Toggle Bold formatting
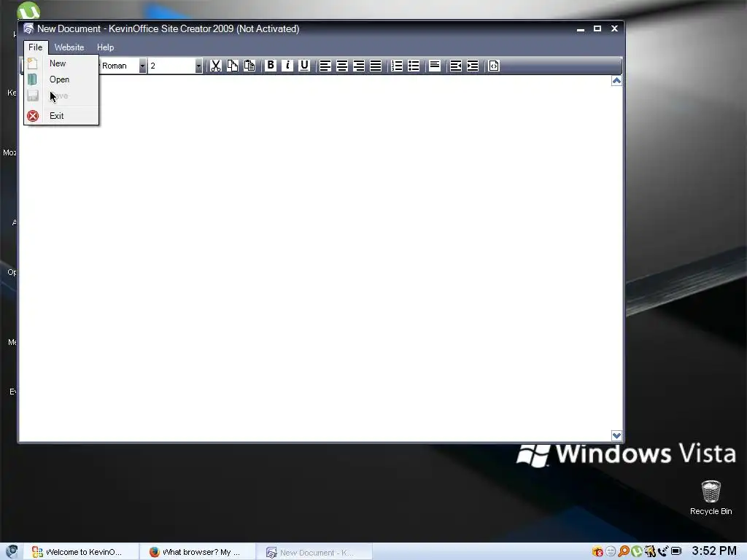The height and width of the screenshot is (560, 747). coord(271,66)
